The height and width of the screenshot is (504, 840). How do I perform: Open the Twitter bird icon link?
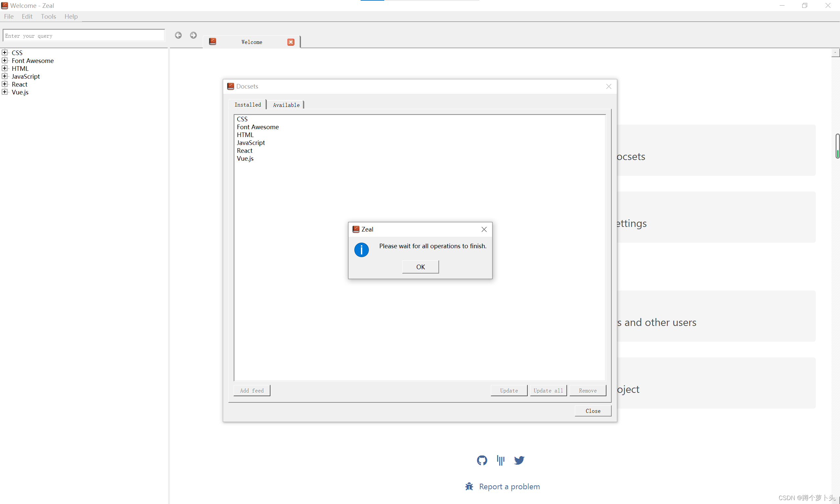tap(519, 460)
